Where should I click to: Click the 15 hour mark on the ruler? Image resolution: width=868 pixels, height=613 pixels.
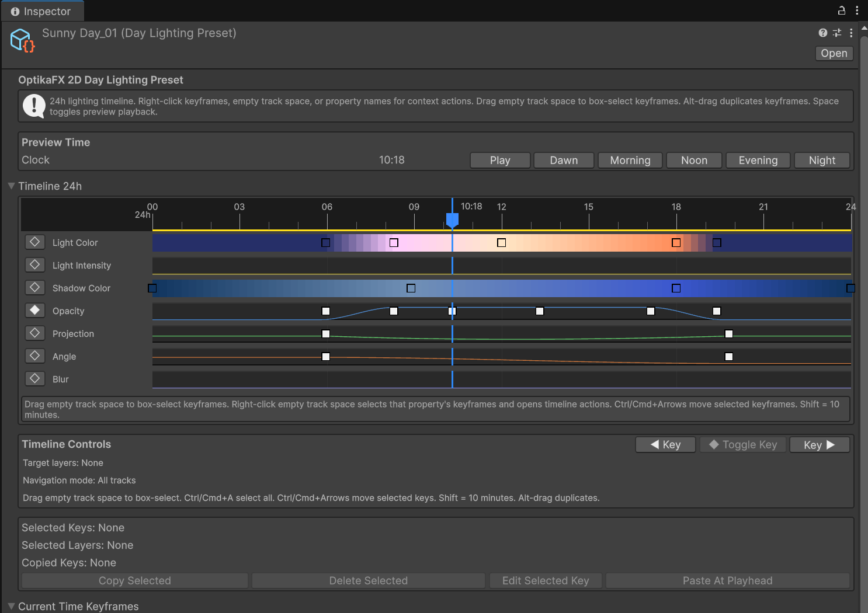pos(589,207)
